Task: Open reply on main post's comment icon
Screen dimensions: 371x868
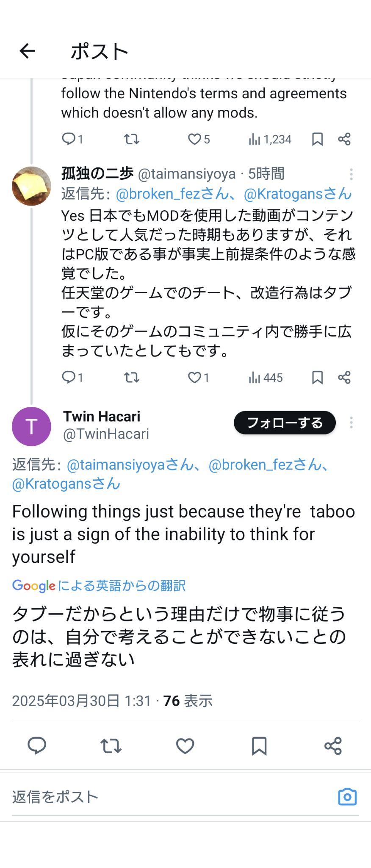Action: (37, 746)
